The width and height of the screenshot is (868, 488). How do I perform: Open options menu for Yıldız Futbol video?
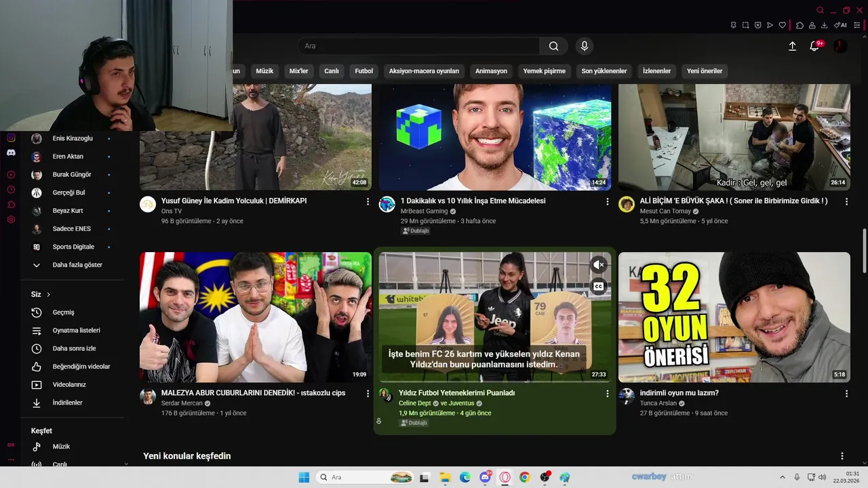coord(608,393)
